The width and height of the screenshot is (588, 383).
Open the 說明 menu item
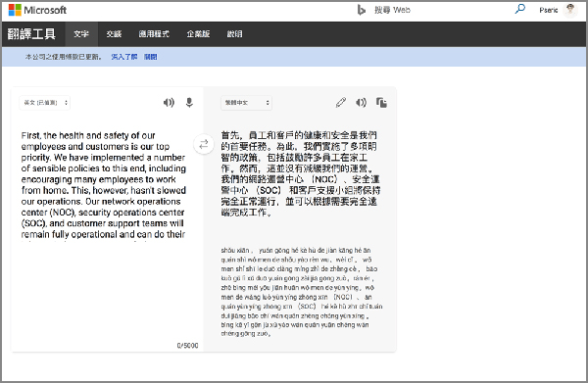[x=234, y=34]
